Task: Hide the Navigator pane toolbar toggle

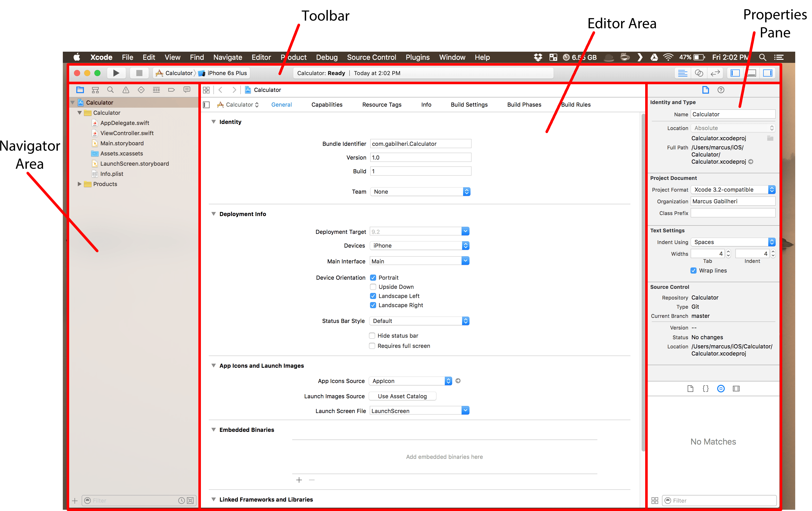Action: pos(735,73)
